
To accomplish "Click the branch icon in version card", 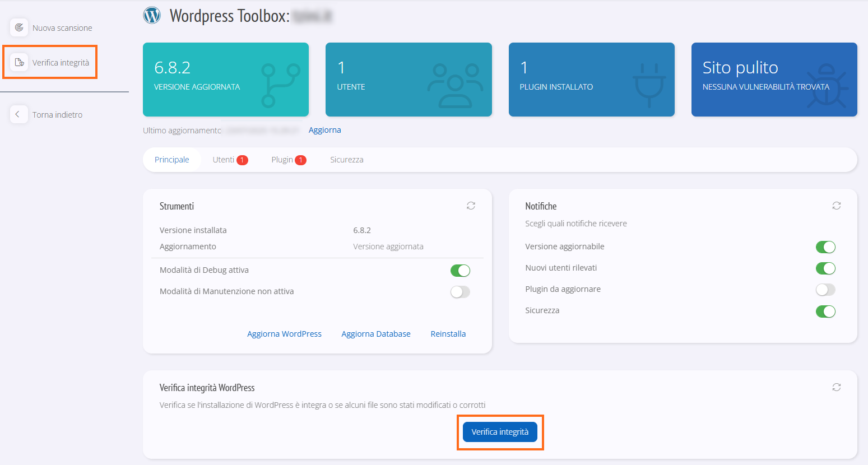I will [x=281, y=85].
